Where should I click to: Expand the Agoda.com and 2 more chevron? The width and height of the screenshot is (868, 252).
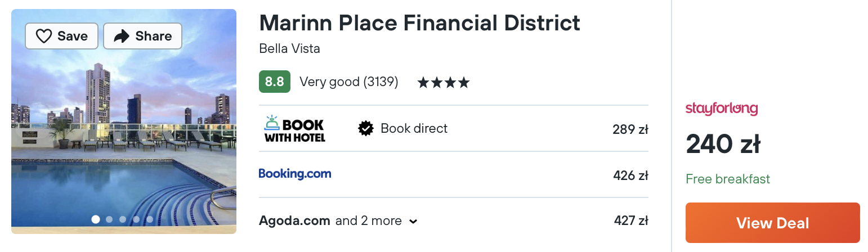pos(413,222)
